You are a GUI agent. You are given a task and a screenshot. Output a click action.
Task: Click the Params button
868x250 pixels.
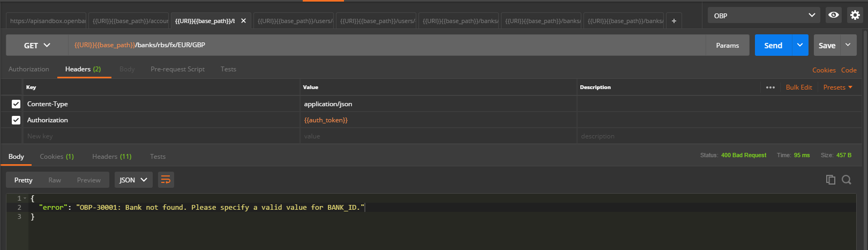[728, 46]
